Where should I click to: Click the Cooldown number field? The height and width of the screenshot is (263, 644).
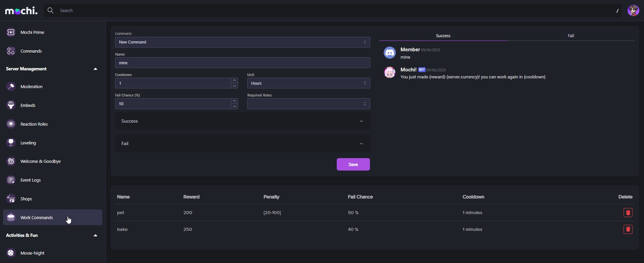tap(173, 83)
